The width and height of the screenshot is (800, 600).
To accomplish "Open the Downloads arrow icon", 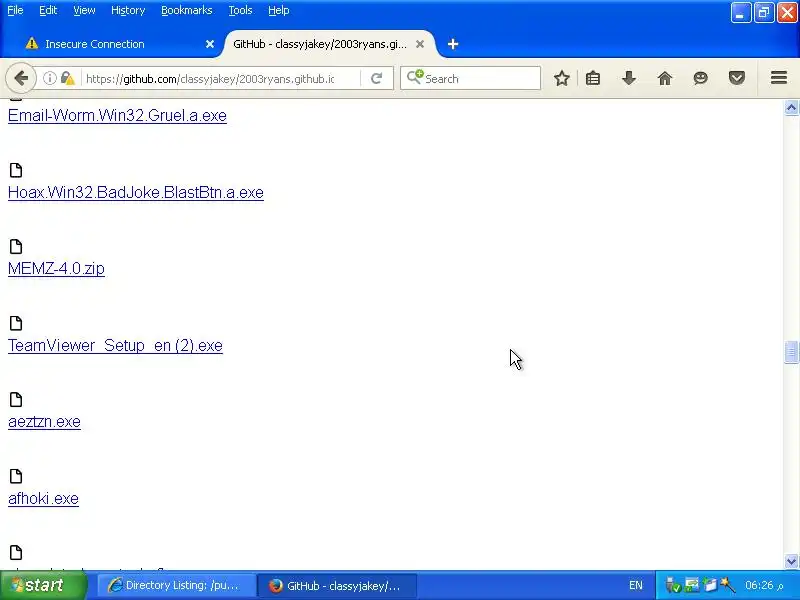I will [629, 78].
